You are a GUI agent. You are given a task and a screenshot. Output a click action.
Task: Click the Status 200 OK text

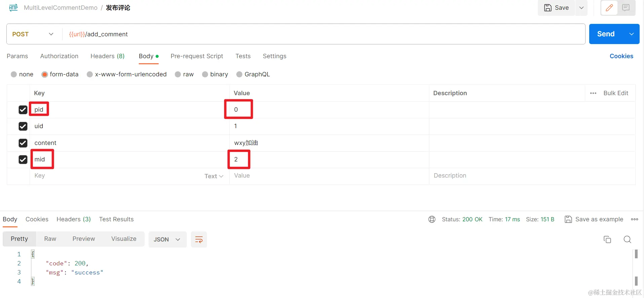pyautogui.click(x=462, y=219)
